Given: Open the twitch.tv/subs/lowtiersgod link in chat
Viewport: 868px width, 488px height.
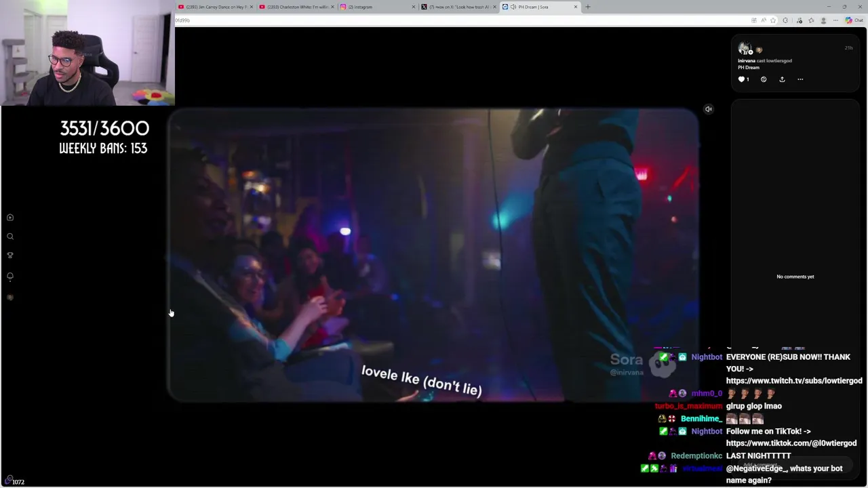Looking at the screenshot, I should (x=794, y=381).
